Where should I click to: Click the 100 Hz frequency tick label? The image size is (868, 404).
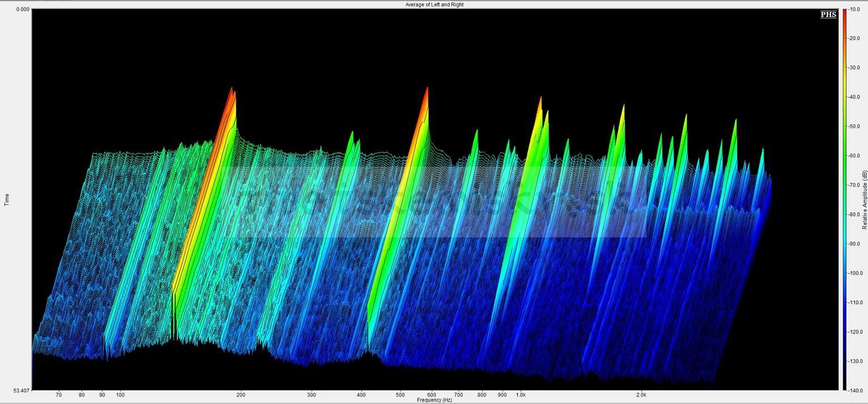(120, 394)
